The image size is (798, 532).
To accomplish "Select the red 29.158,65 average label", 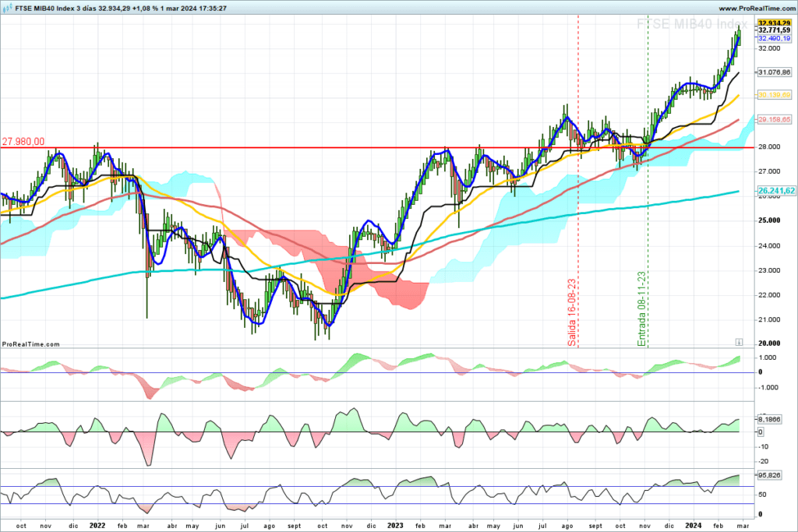I will coord(774,119).
